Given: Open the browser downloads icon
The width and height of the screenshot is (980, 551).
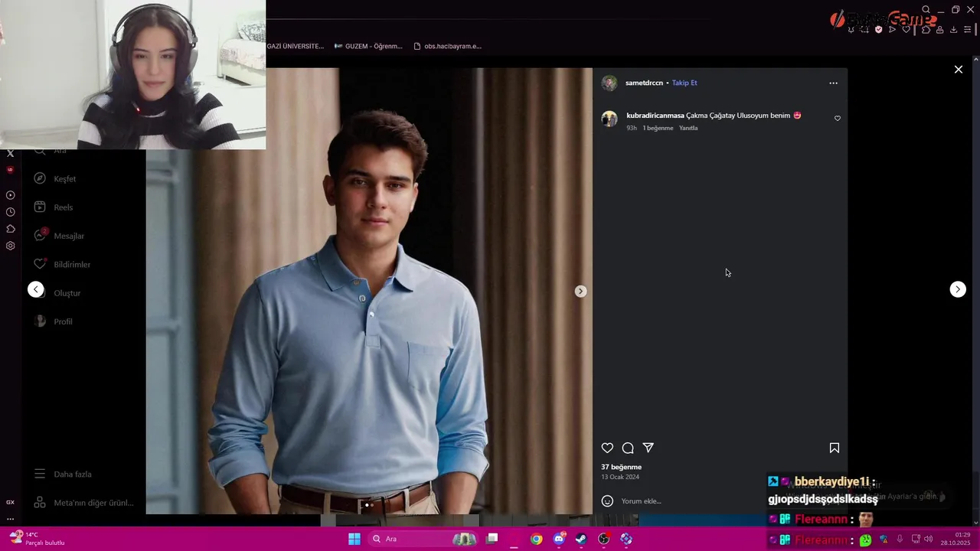Looking at the screenshot, I should pyautogui.click(x=953, y=29).
